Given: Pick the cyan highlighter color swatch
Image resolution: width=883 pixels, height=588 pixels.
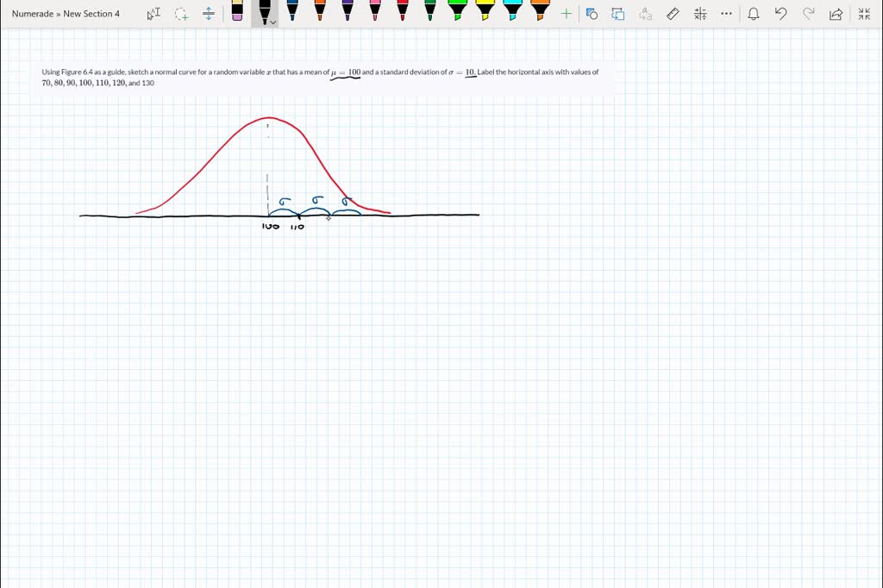Looking at the screenshot, I should (512, 14).
